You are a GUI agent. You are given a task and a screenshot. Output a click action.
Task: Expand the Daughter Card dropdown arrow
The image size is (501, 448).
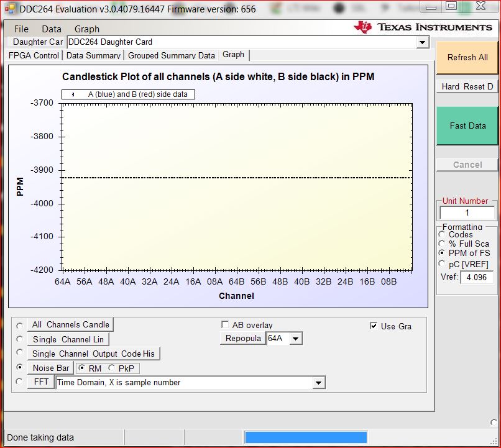422,42
